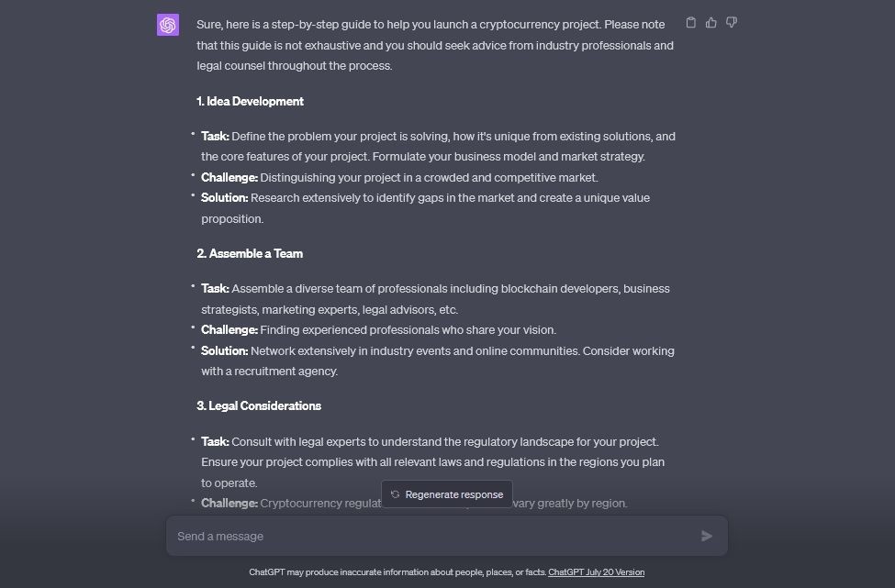Viewport: 895px width, 588px height.
Task: Click 'Task:' label about consulting legal experts
Action: (x=215, y=441)
